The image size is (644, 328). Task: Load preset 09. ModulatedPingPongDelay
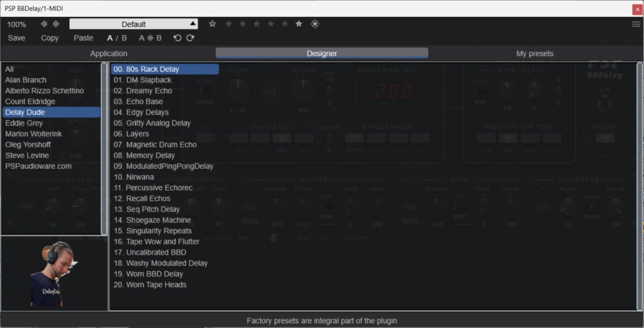[x=165, y=166]
